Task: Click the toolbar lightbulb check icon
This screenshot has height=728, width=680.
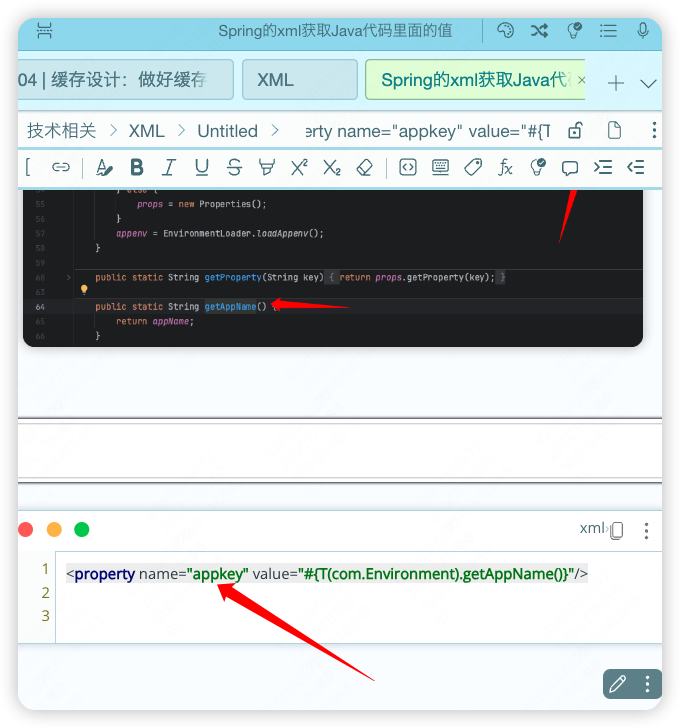Action: coord(538,167)
